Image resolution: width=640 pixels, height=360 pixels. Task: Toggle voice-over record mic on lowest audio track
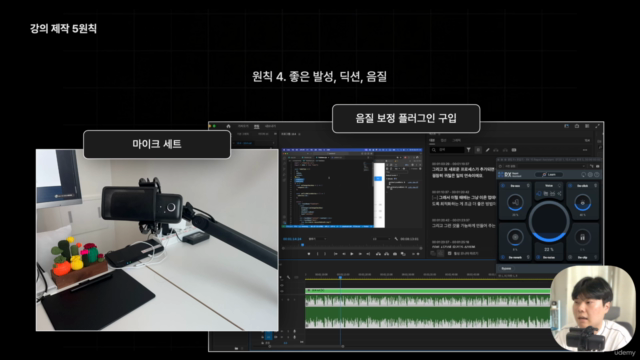[295, 337]
